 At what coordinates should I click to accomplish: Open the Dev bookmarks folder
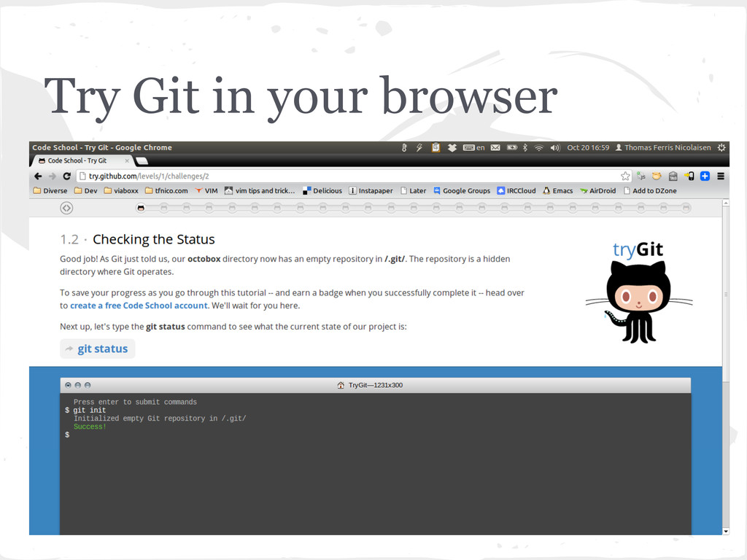(x=86, y=191)
